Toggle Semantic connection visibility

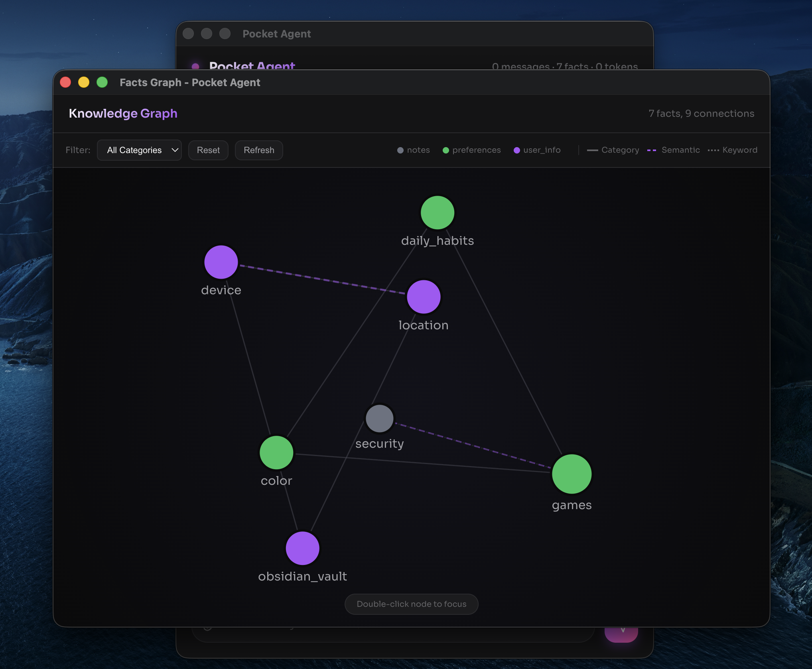click(674, 150)
